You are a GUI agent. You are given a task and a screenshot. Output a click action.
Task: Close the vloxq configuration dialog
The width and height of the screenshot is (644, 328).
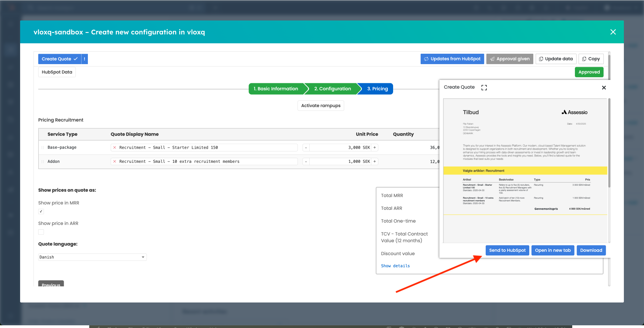(x=613, y=32)
